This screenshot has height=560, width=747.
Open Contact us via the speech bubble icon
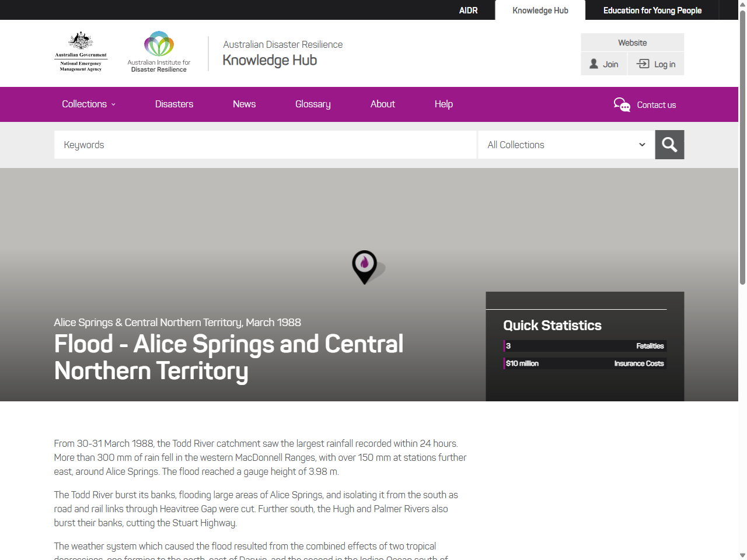coord(622,104)
